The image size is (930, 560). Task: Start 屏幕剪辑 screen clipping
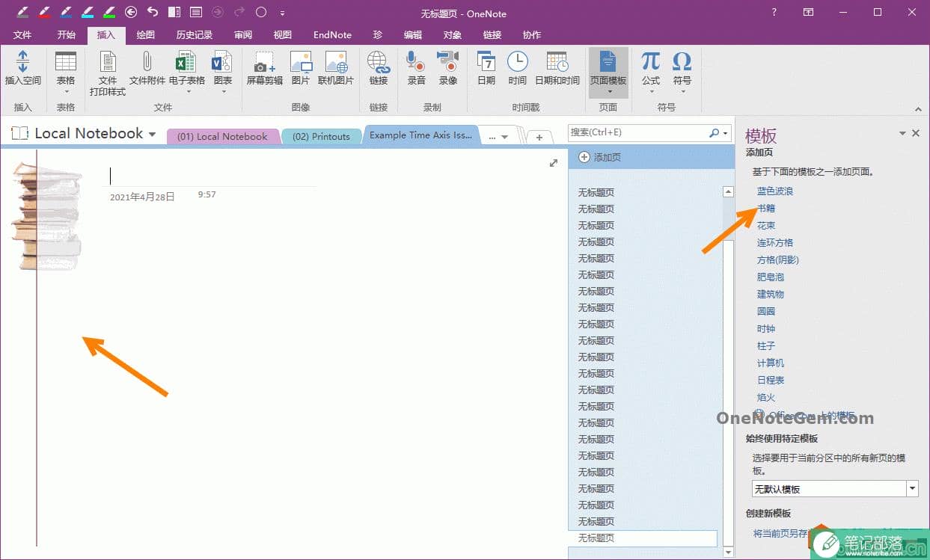click(x=265, y=69)
